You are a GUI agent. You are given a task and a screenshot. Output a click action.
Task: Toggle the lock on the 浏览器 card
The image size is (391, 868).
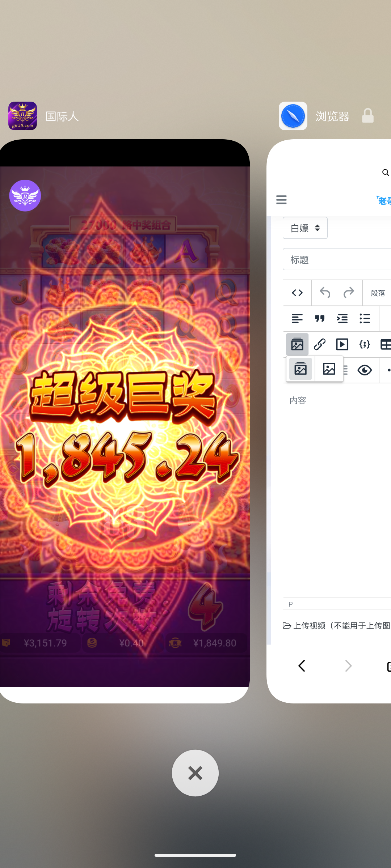click(x=368, y=116)
